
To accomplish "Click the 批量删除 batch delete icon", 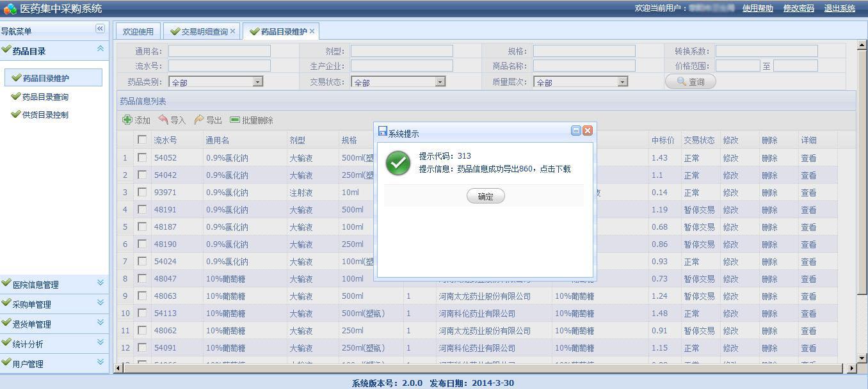I will [x=235, y=120].
